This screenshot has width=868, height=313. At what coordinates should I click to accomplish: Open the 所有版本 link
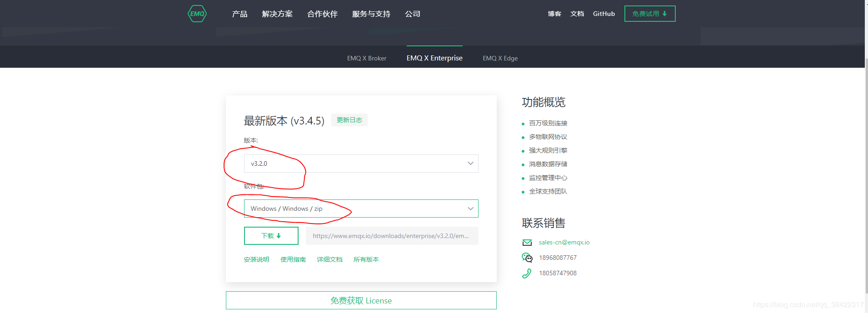(366, 259)
